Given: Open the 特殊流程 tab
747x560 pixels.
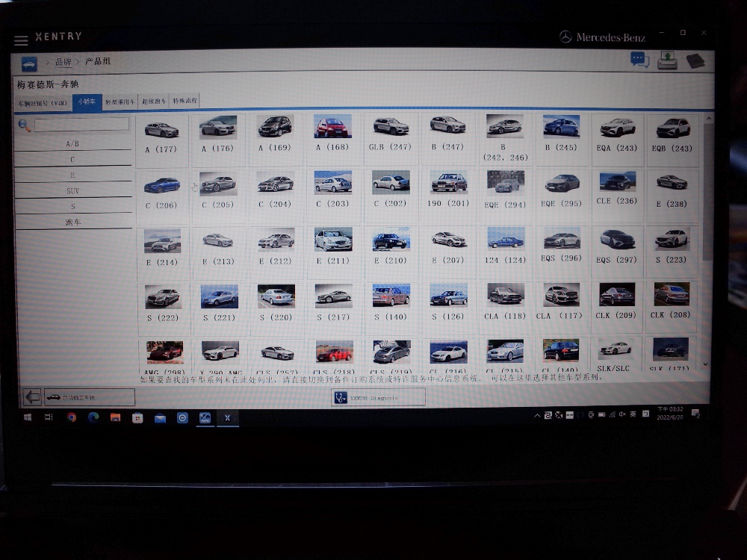Looking at the screenshot, I should coord(185,102).
